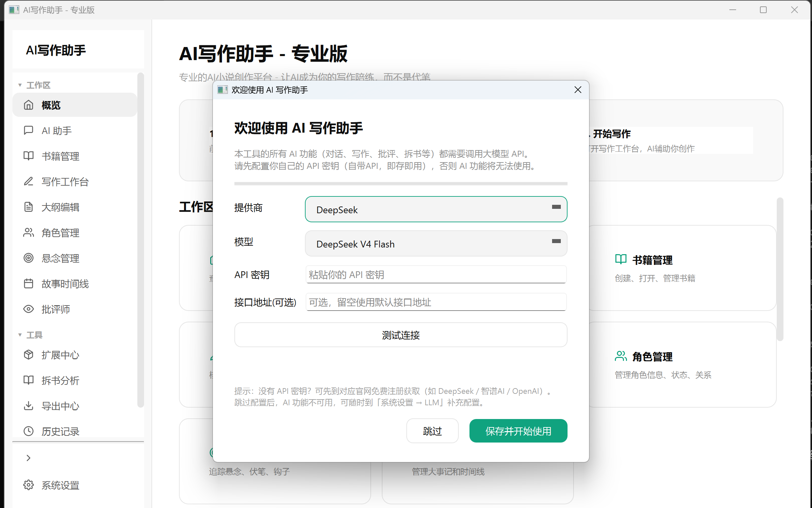Open the 书籍管理 card in main window

click(x=682, y=268)
